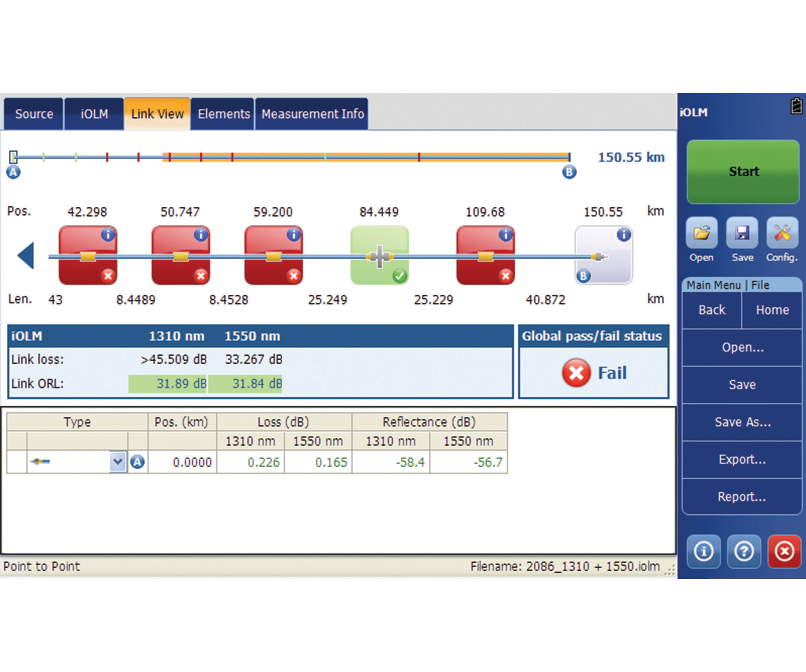Image resolution: width=806 pixels, height=672 pixels.
Task: Click the Save As... menu button
Action: point(742,422)
